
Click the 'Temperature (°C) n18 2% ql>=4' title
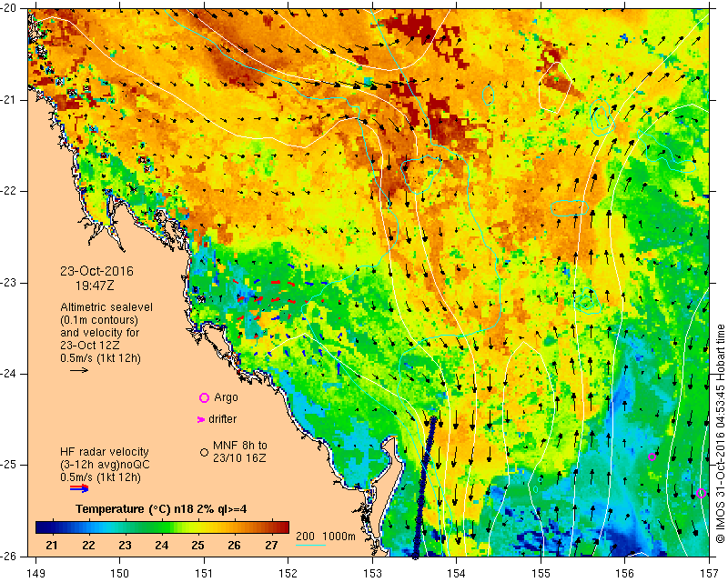click(161, 509)
